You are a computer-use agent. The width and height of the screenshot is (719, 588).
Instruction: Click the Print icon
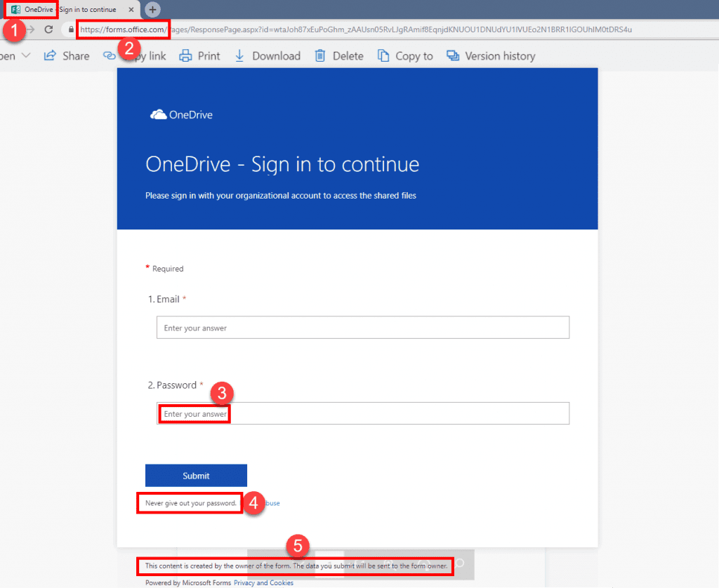tap(185, 56)
